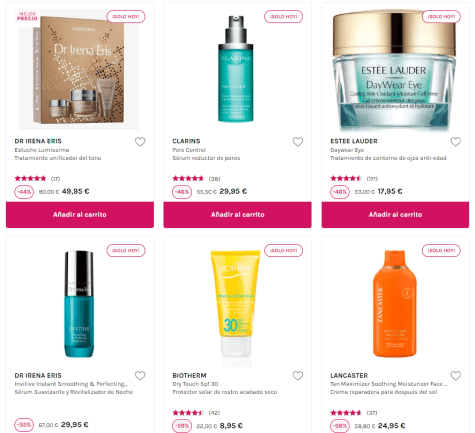The image size is (475, 433).
Task: Open reviews stars for Estee Lauder Daywear Eye
Action: click(x=346, y=179)
